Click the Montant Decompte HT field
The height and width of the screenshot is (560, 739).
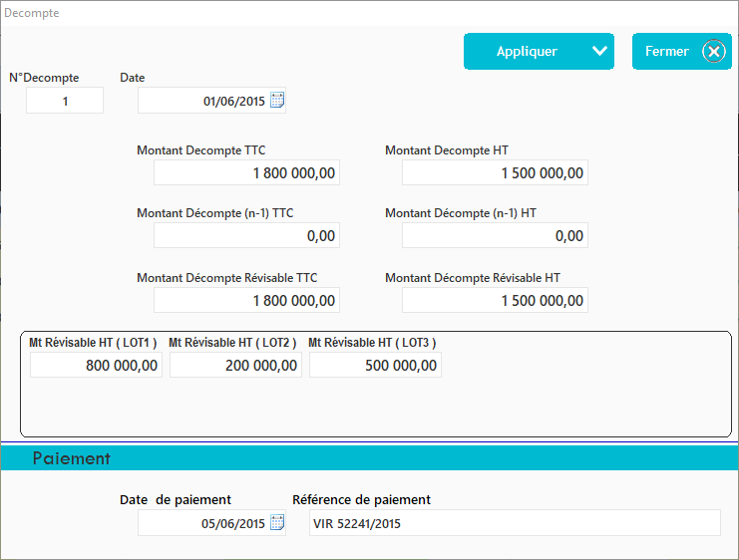coord(495,173)
